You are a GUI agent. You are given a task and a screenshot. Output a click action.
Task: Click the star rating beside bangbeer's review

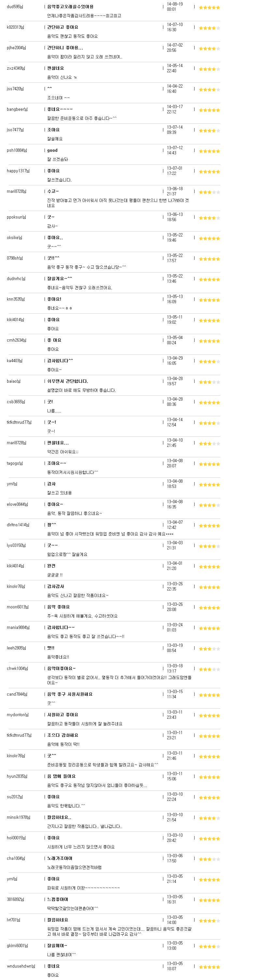point(209,110)
